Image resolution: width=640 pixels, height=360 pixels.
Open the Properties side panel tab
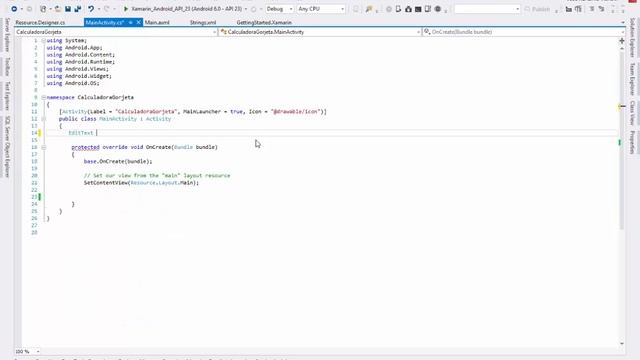coord(632,142)
